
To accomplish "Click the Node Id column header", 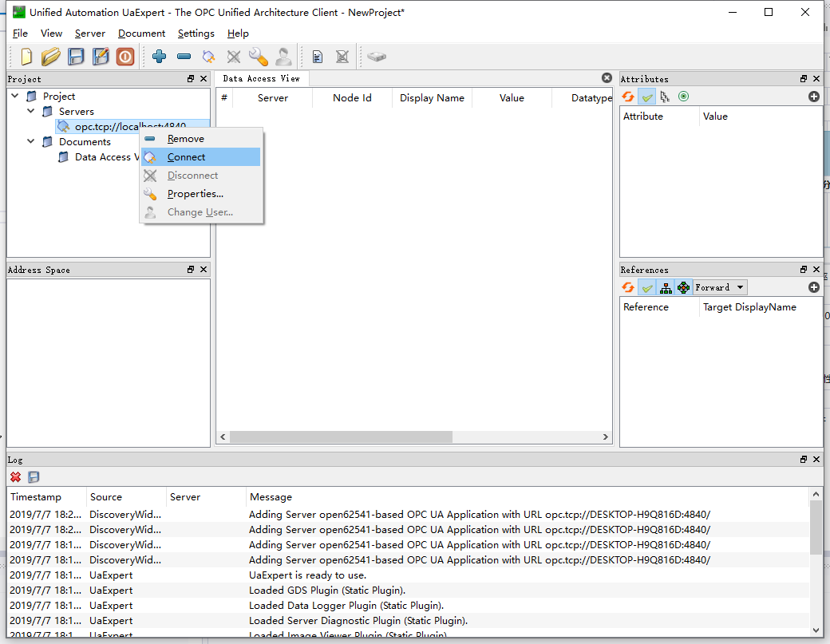I will pyautogui.click(x=352, y=98).
